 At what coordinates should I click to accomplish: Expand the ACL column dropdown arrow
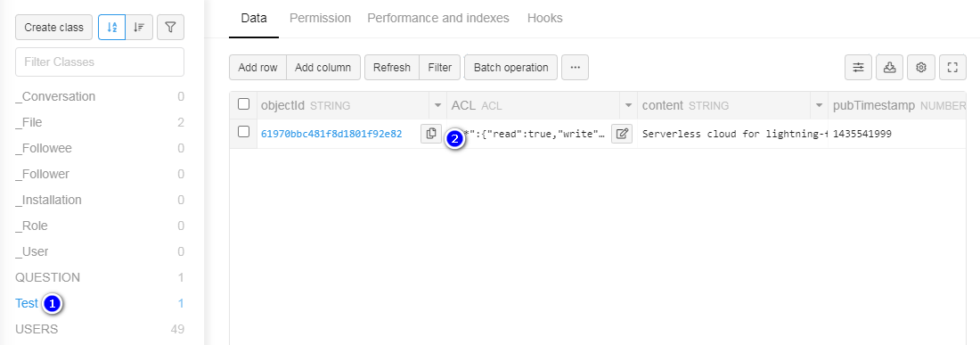coord(628,105)
